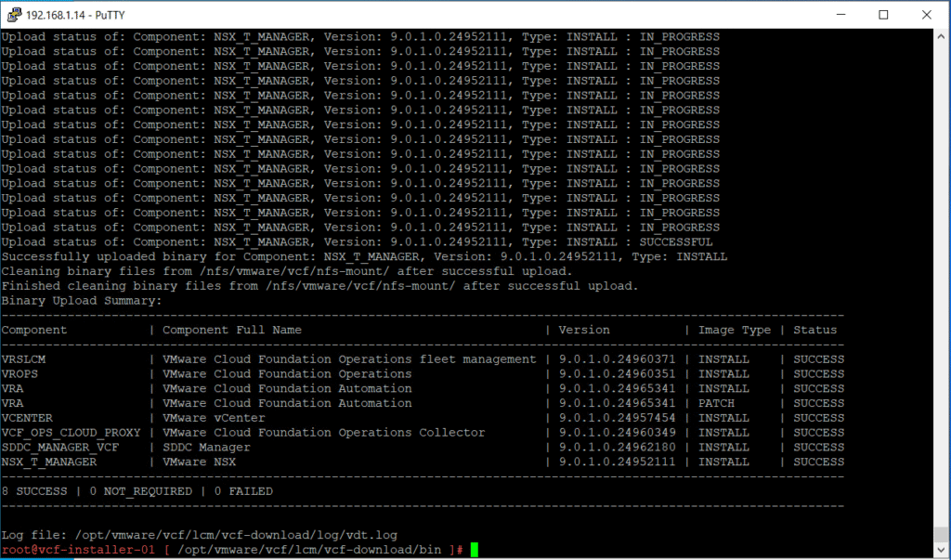Click 'PATCH' image type for VRA
The image size is (951, 560).
click(716, 403)
